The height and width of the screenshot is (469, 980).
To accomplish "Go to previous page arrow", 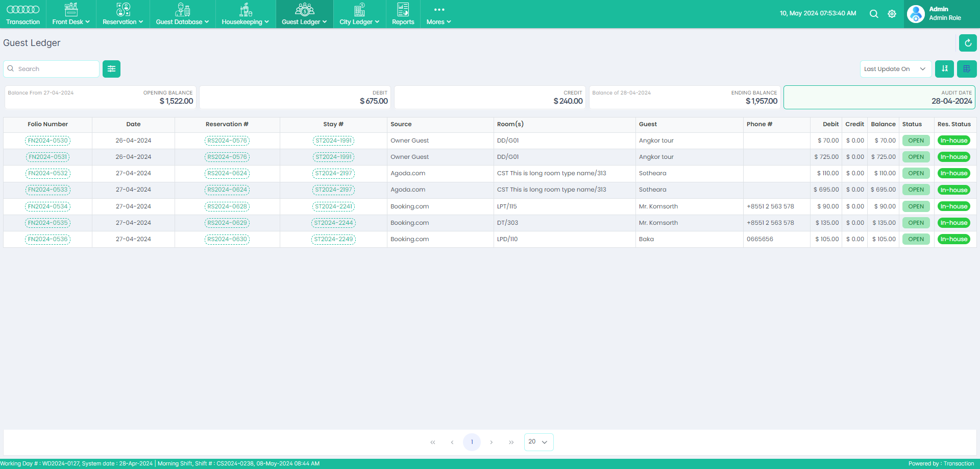I will tap(452, 442).
